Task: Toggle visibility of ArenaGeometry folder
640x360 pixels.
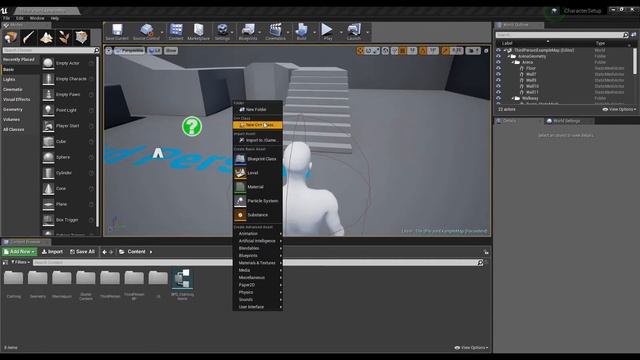Action: click(498, 56)
